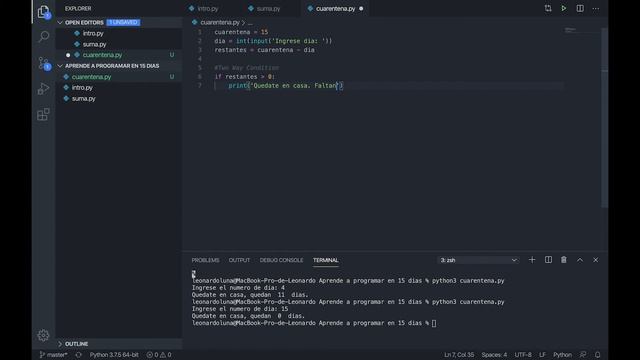
Task: Open the Problems panel tab
Action: (205, 260)
